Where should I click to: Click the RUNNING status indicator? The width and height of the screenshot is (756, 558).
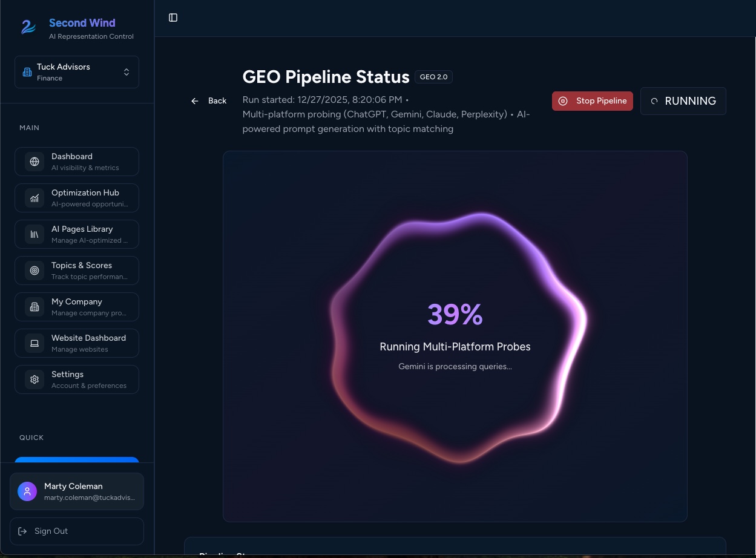click(683, 101)
